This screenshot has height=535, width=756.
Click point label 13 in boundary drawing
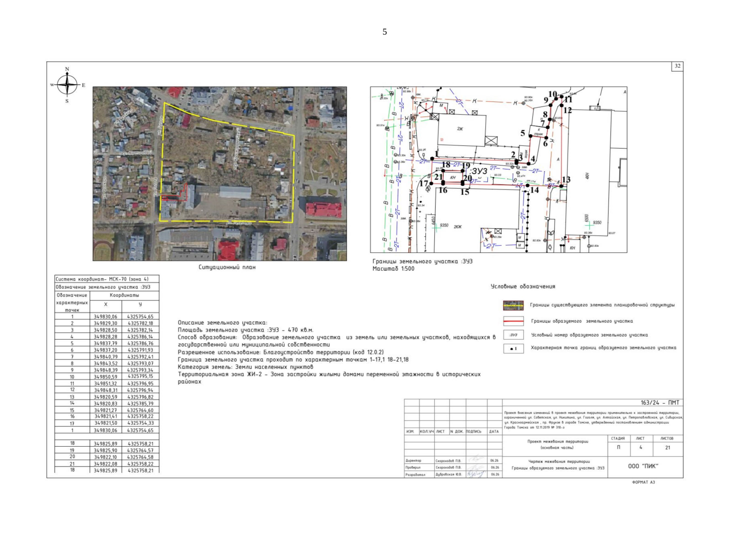[x=566, y=180]
